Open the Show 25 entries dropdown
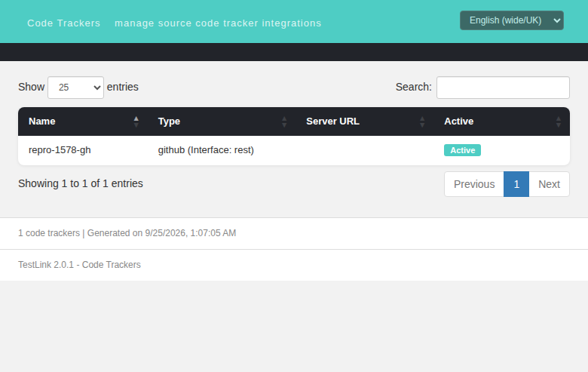 75,88
